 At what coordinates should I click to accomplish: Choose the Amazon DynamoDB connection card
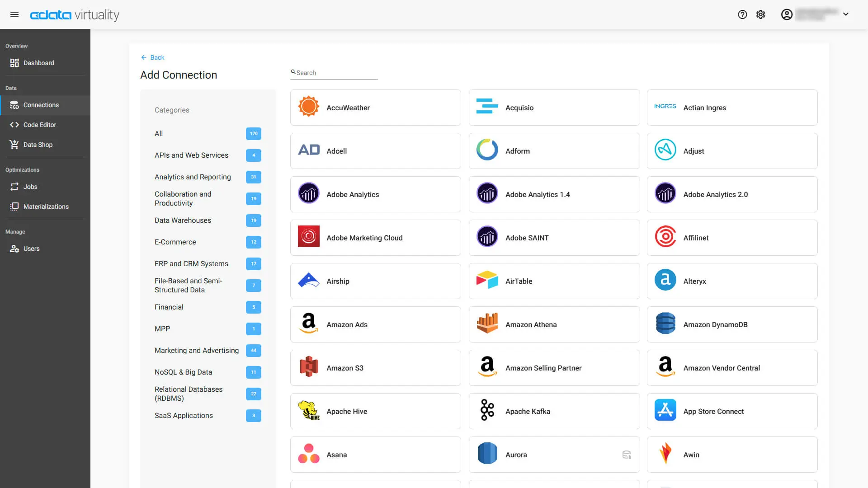point(732,324)
